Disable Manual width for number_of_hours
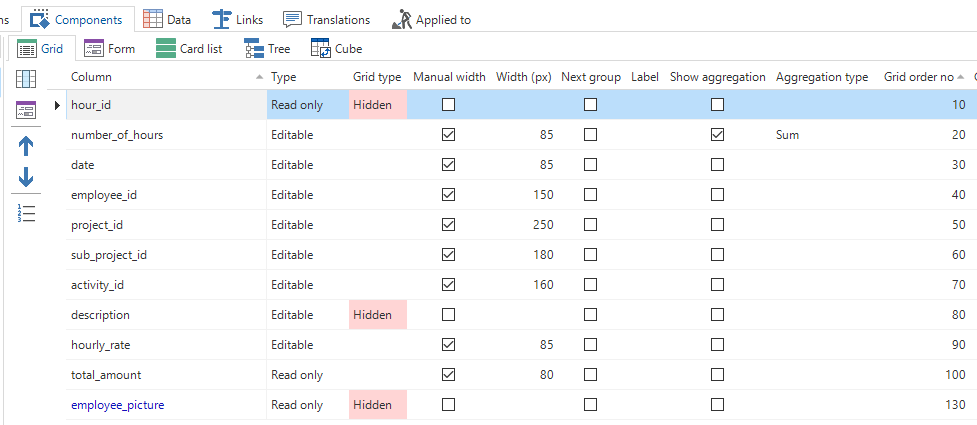 click(x=448, y=135)
